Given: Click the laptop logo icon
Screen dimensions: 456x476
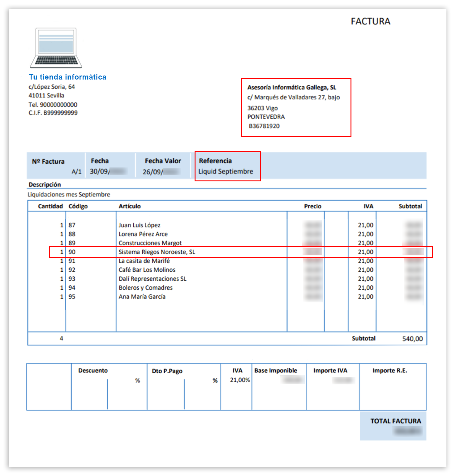Looking at the screenshot, I should point(56,48).
